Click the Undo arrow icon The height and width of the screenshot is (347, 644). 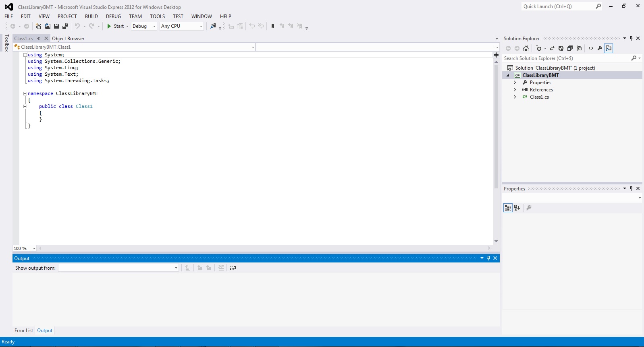(77, 26)
